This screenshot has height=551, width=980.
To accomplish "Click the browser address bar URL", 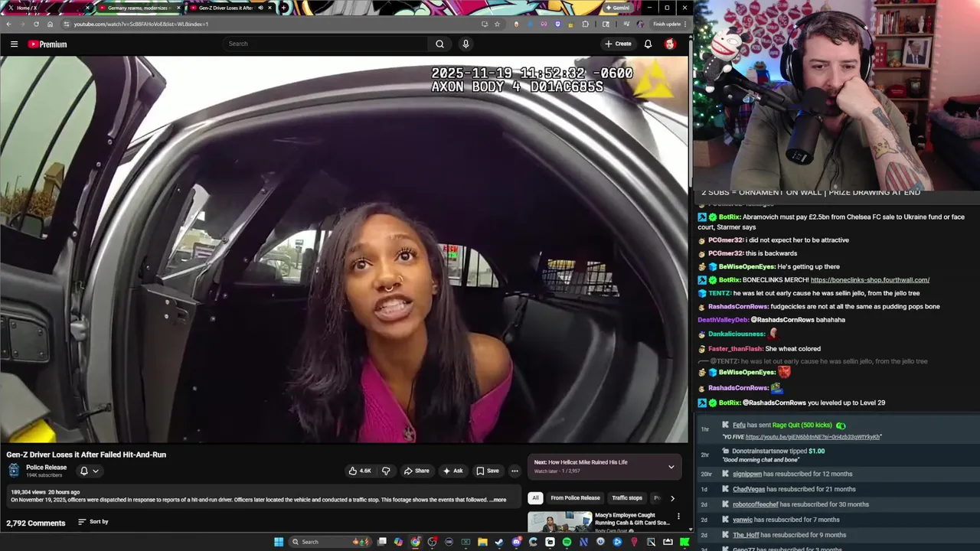I will pos(141,24).
